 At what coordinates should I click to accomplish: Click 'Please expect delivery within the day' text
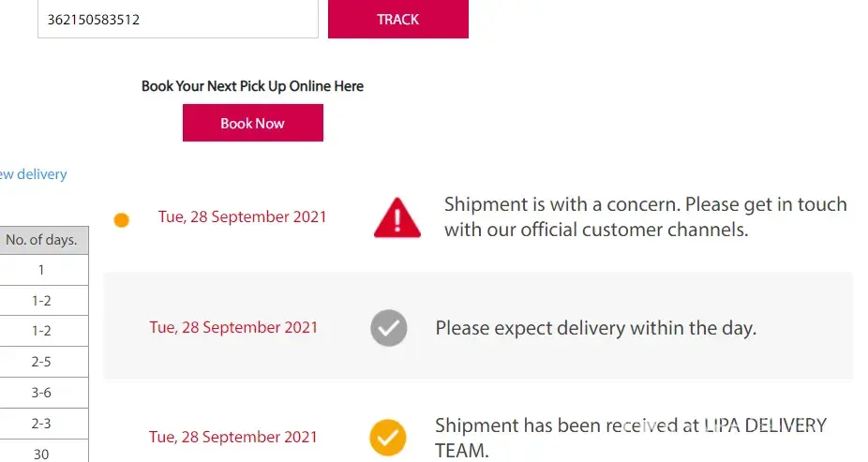pos(595,328)
